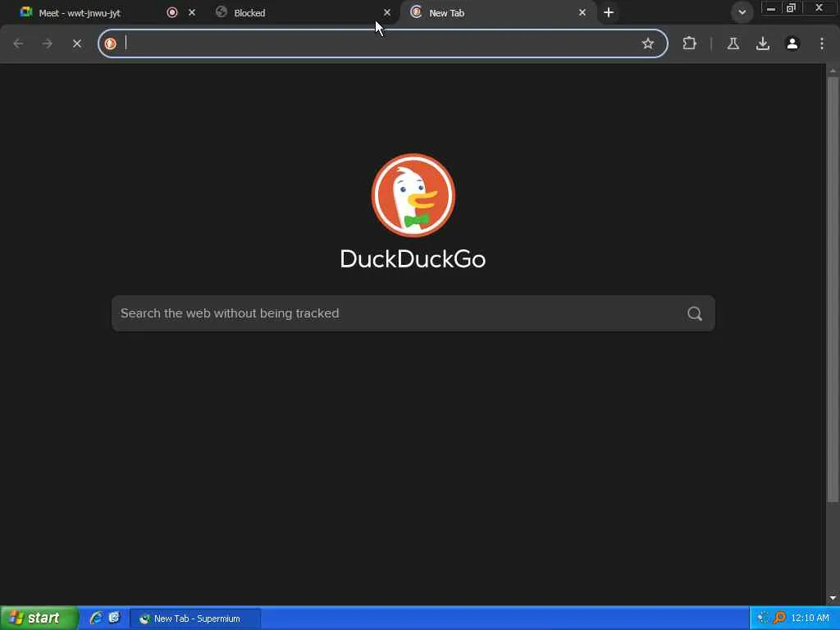
Task: Switch to the Blocked tab
Action: click(x=303, y=12)
